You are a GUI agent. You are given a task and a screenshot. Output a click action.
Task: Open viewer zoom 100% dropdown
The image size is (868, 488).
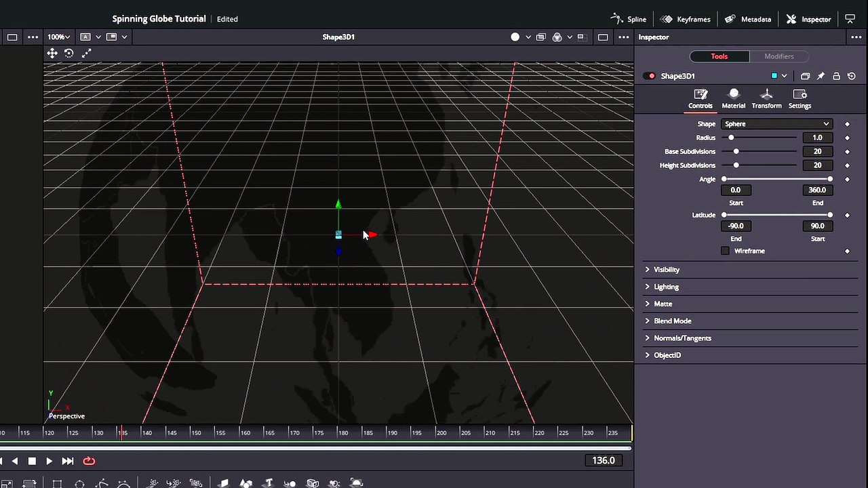click(x=58, y=37)
